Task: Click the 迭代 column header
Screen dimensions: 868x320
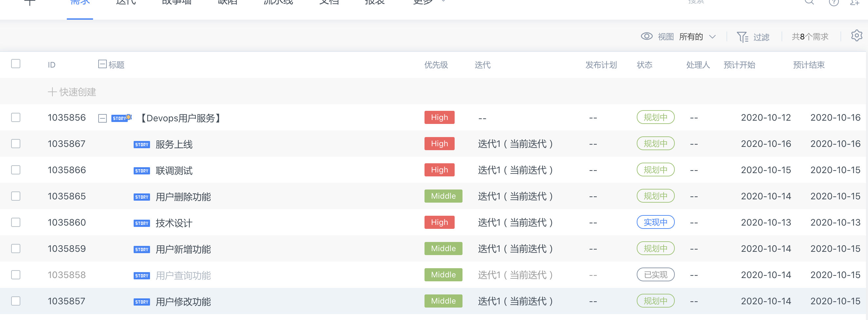Action: point(482,65)
